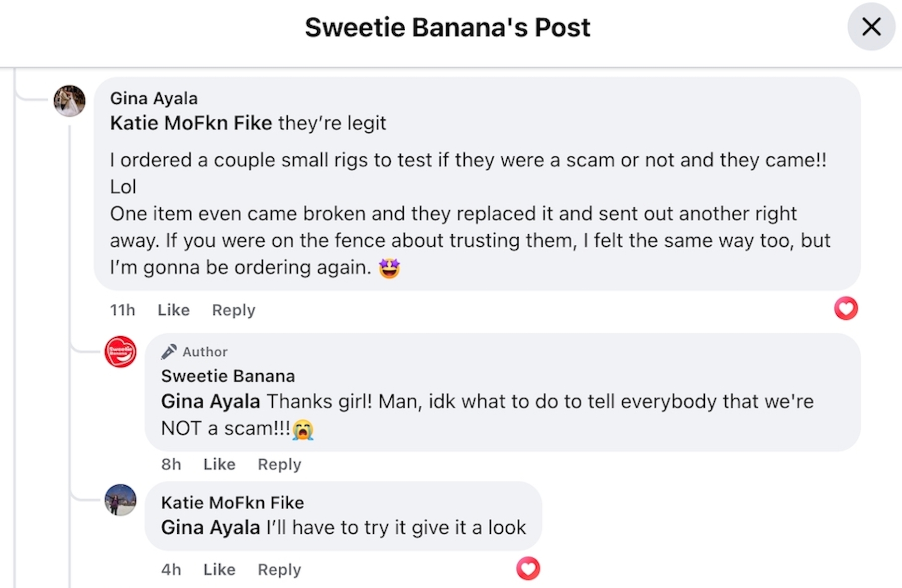Open Katie MoFkn Fike's avatar
This screenshot has height=588, width=902.
[x=120, y=500]
